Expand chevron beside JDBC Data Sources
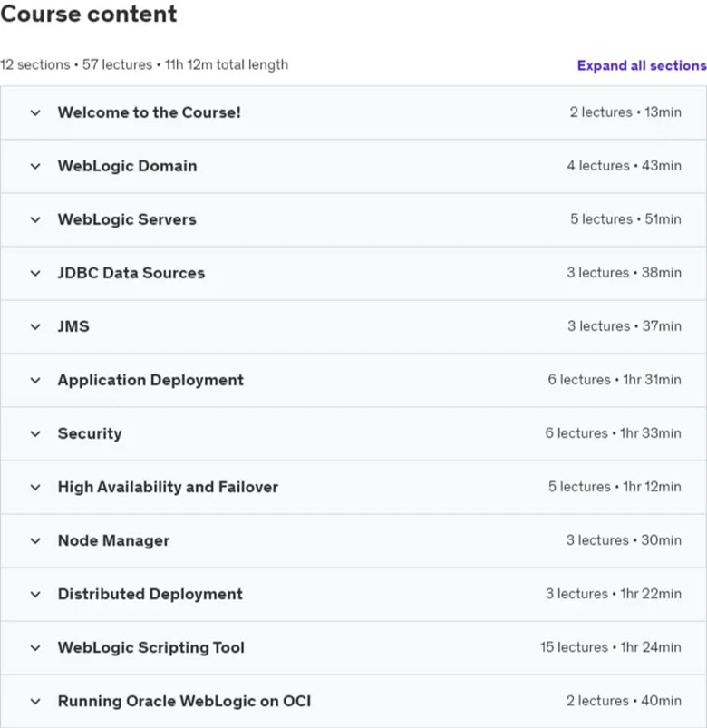This screenshot has width=707, height=728. [35, 273]
